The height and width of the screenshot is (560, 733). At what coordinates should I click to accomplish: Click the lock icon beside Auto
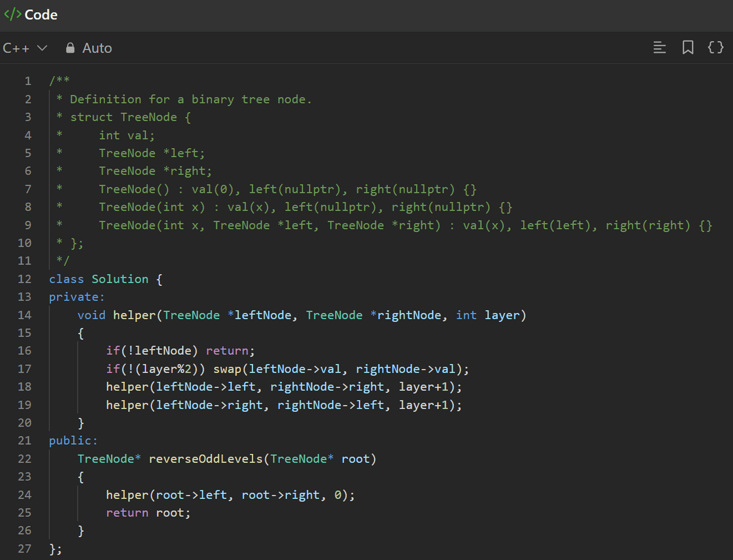(70, 48)
